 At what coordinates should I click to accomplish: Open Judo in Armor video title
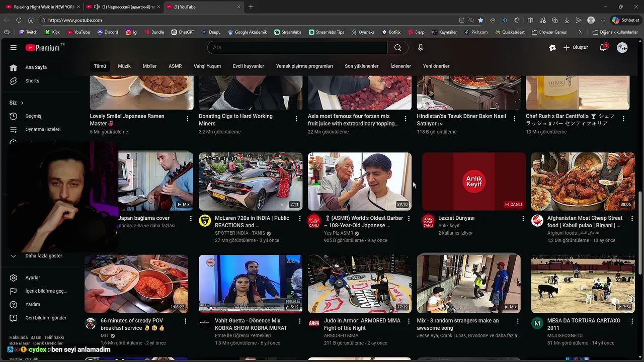[362, 324]
